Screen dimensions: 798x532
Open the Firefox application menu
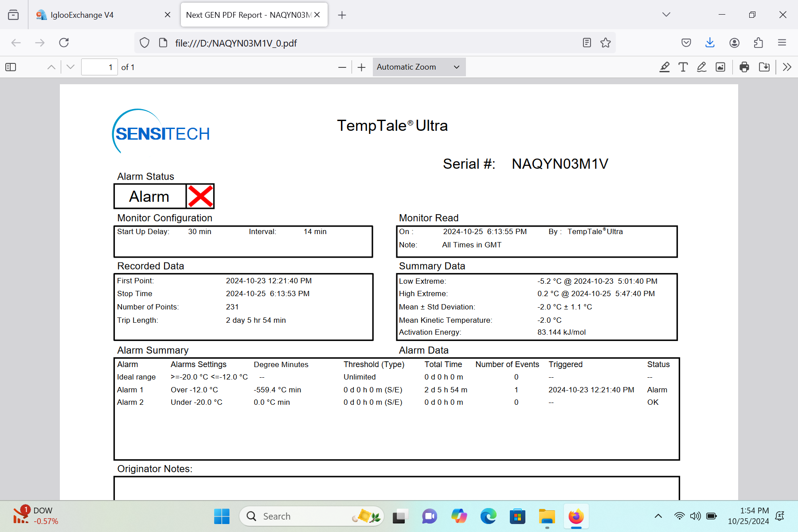782,43
